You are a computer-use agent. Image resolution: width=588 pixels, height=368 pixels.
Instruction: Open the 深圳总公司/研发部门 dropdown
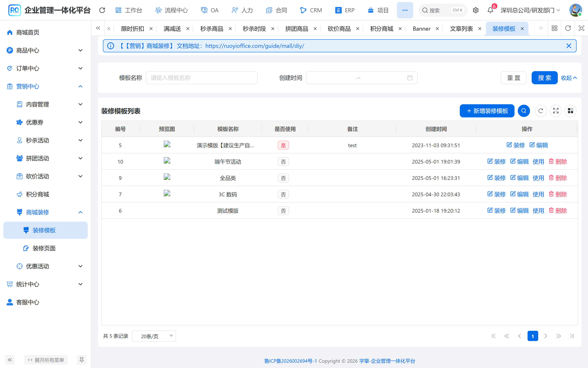click(530, 10)
